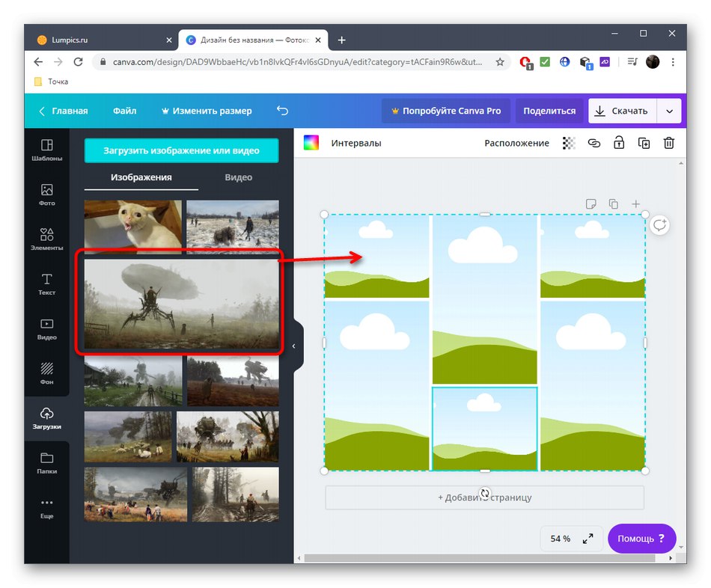
Task: Open a new browser tab
Action: click(x=341, y=40)
